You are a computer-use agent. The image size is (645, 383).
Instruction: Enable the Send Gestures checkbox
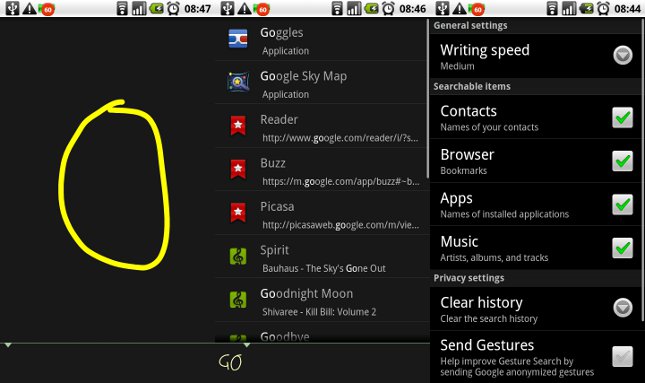pos(622,356)
